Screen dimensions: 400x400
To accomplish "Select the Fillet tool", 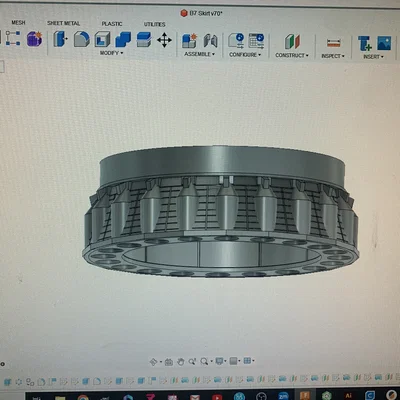I will (x=81, y=39).
